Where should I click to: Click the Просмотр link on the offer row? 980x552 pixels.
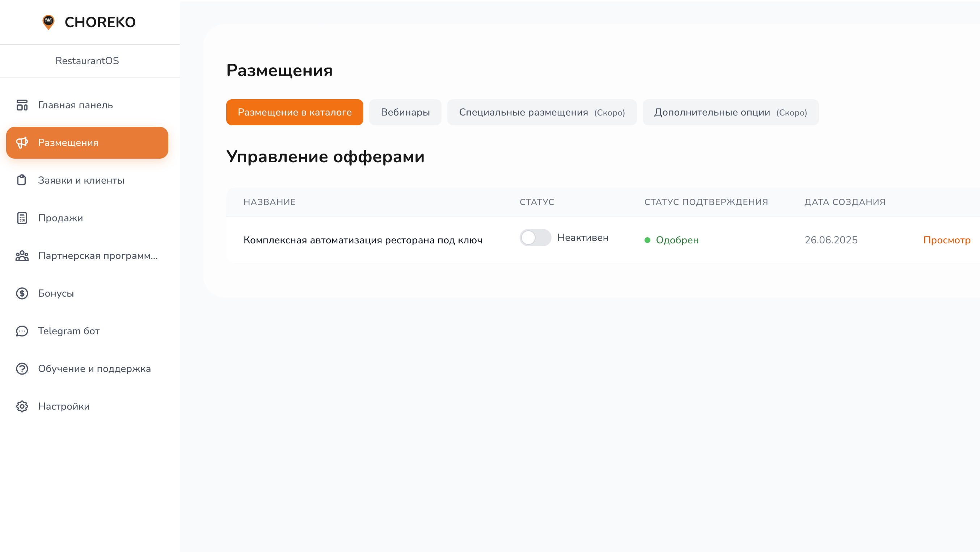[947, 240]
